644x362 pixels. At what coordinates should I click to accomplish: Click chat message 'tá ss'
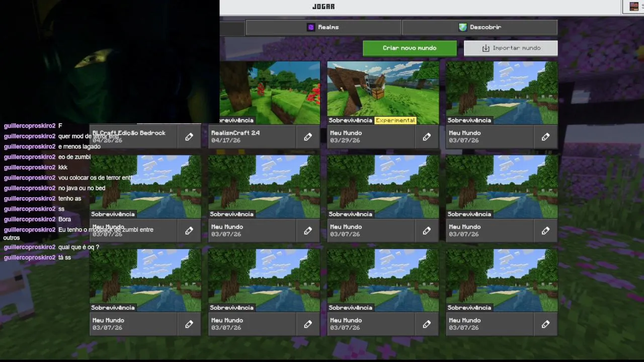[64, 257]
